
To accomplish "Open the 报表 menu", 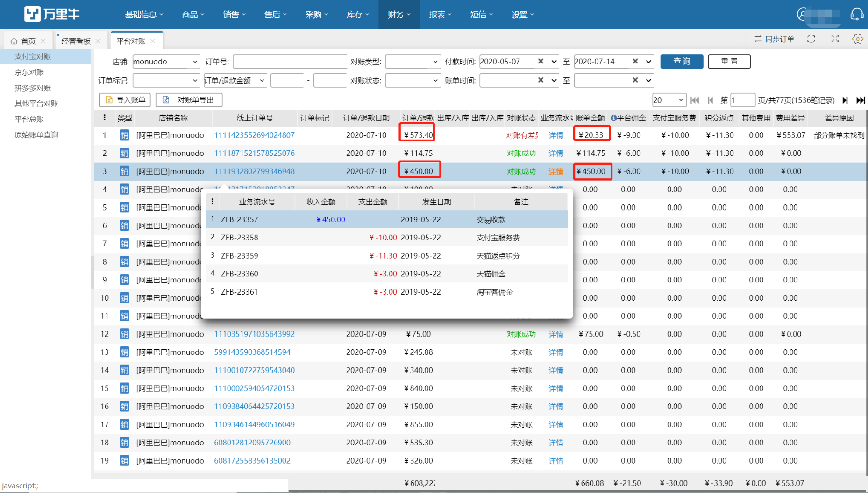I will click(440, 14).
